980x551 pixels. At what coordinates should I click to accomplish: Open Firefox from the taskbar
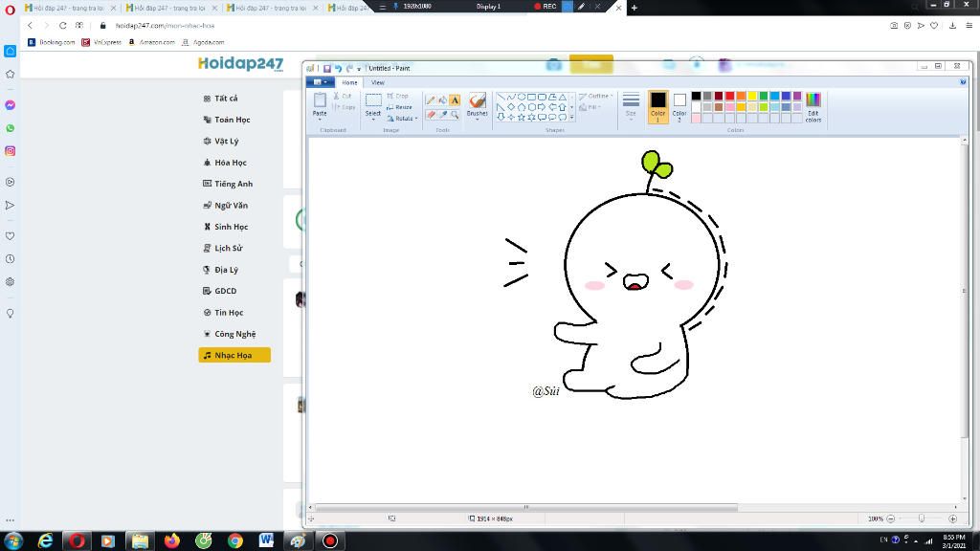[172, 540]
